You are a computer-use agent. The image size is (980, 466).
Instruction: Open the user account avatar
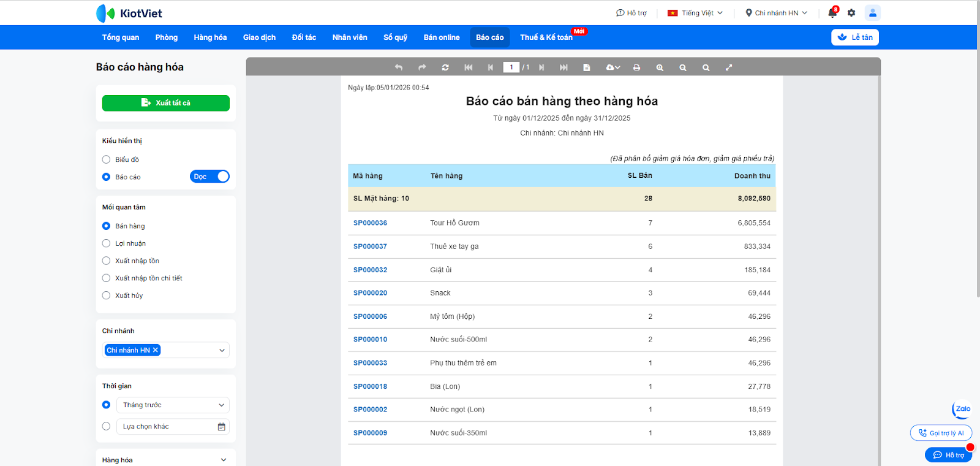[x=872, y=13]
